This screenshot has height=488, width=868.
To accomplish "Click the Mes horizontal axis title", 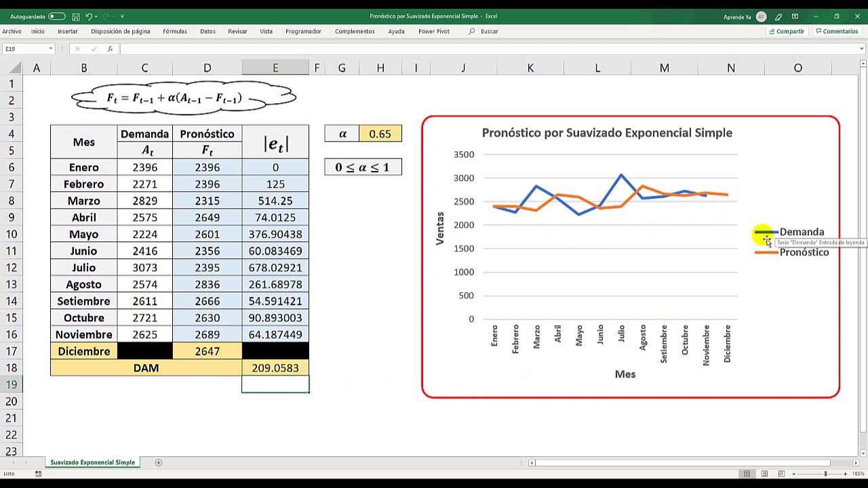I will click(x=625, y=374).
